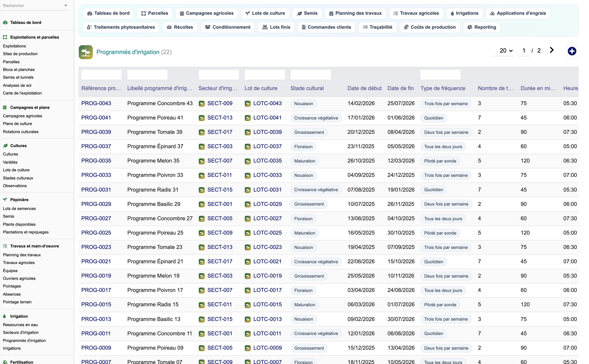
Task: Click the Tableau de bord sidebar gauge icon
Action: click(x=5, y=22)
